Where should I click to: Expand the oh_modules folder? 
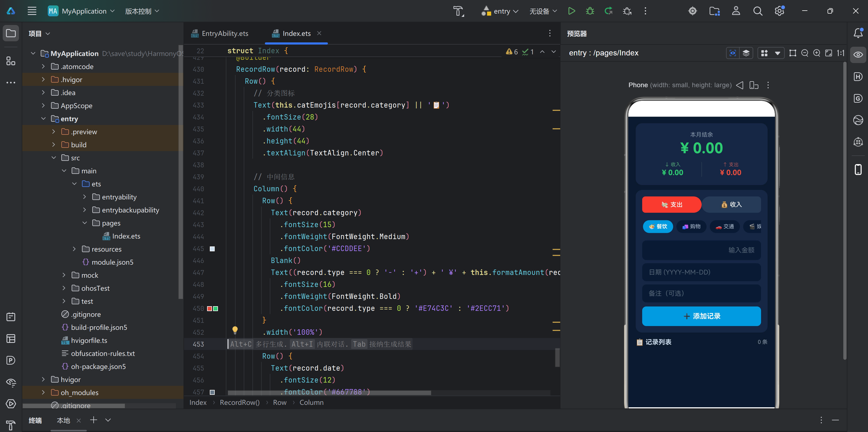[43, 392]
